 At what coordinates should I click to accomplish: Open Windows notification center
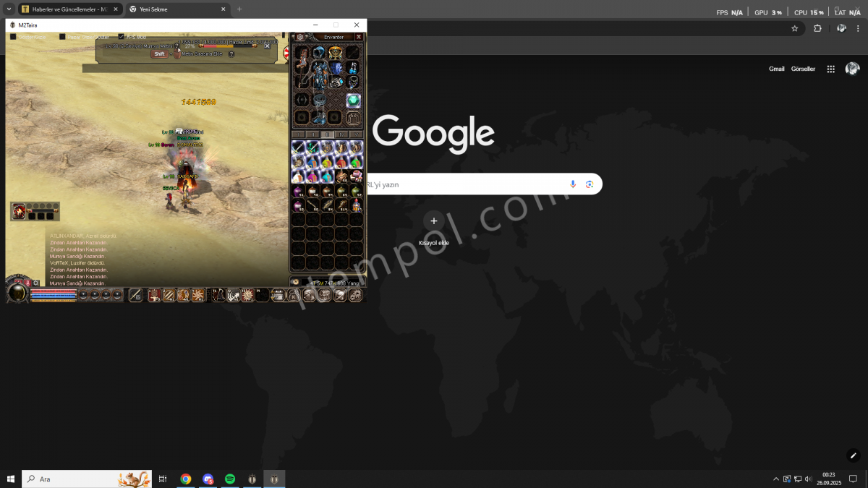click(854, 479)
